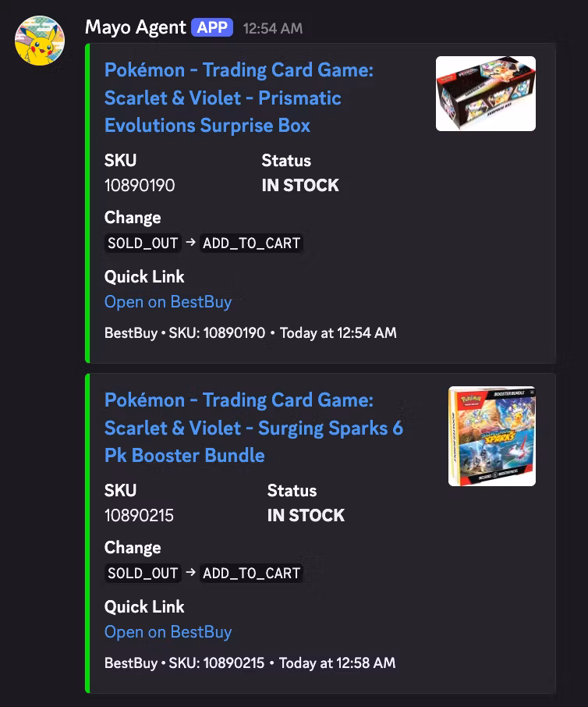Enlarge the Prismatic Evolutions Surprise Box thumbnail
This screenshot has height=707, width=588.
(486, 94)
